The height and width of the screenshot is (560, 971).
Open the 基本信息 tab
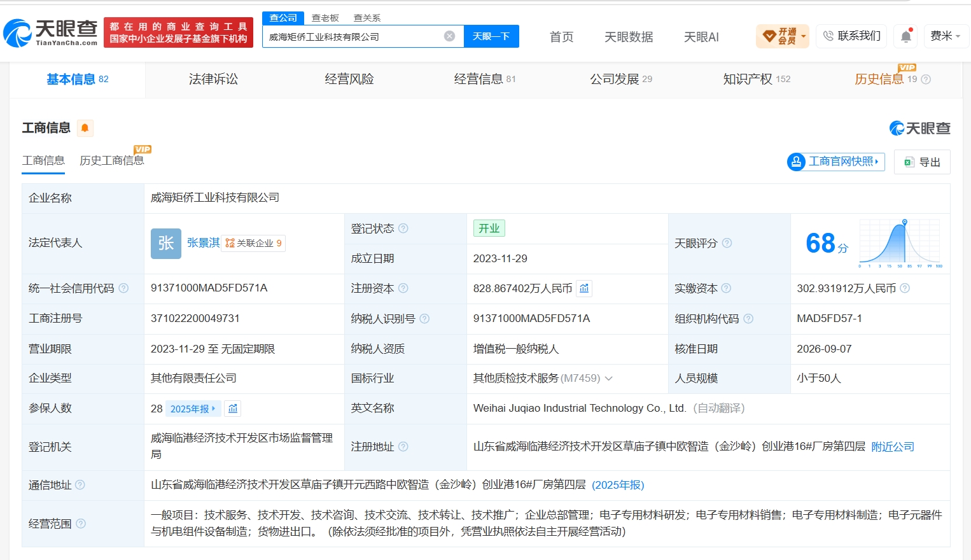pos(78,80)
